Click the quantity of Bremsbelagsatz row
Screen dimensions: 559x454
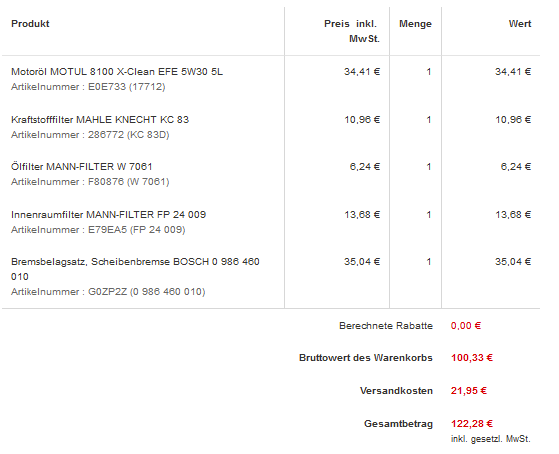(x=429, y=262)
